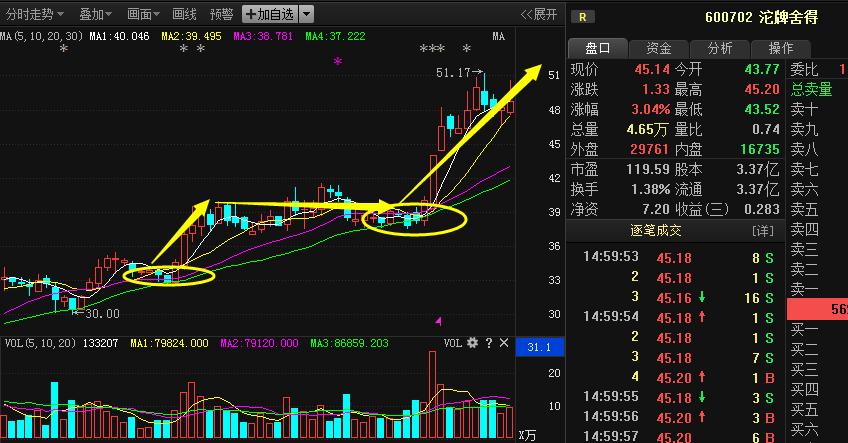
Task: Click the R margin-trading badge icon
Action: [582, 17]
